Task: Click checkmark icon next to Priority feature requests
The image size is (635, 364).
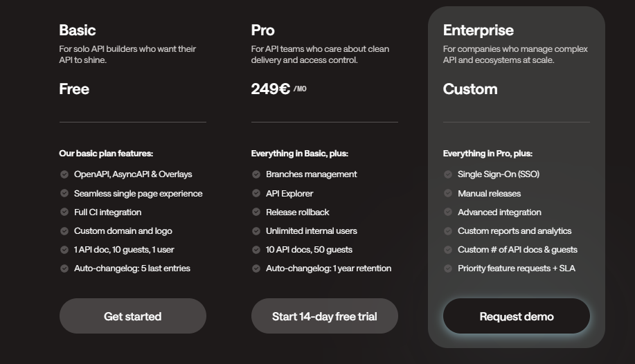Action: point(448,269)
